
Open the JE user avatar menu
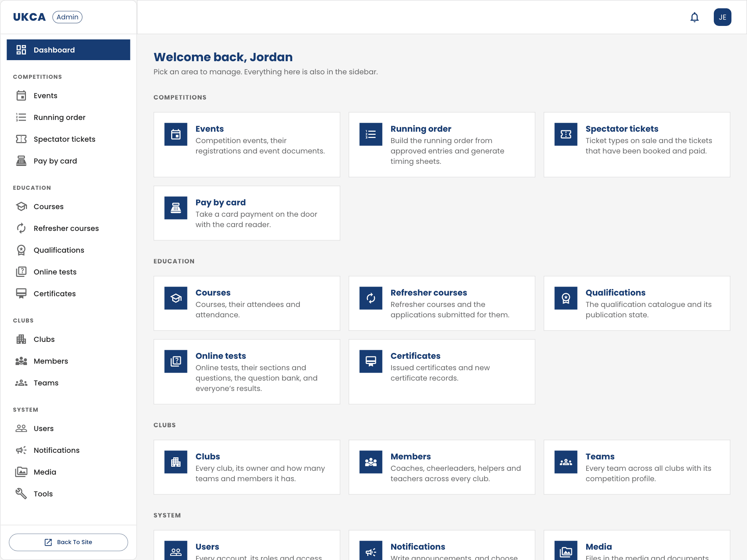[722, 17]
